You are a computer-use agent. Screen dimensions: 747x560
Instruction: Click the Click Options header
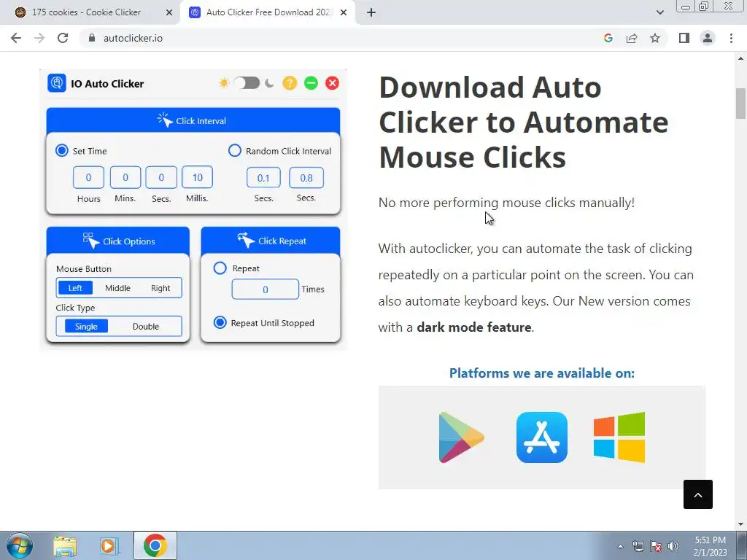click(118, 241)
